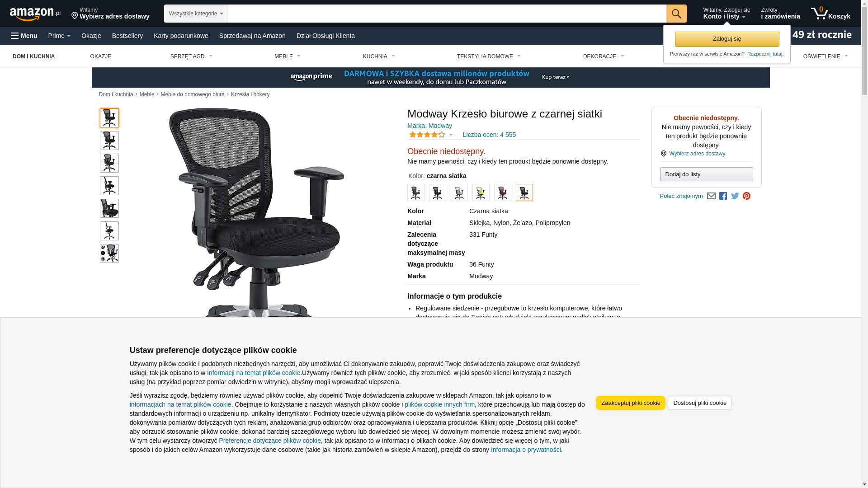Share product via email icon

[x=711, y=196]
